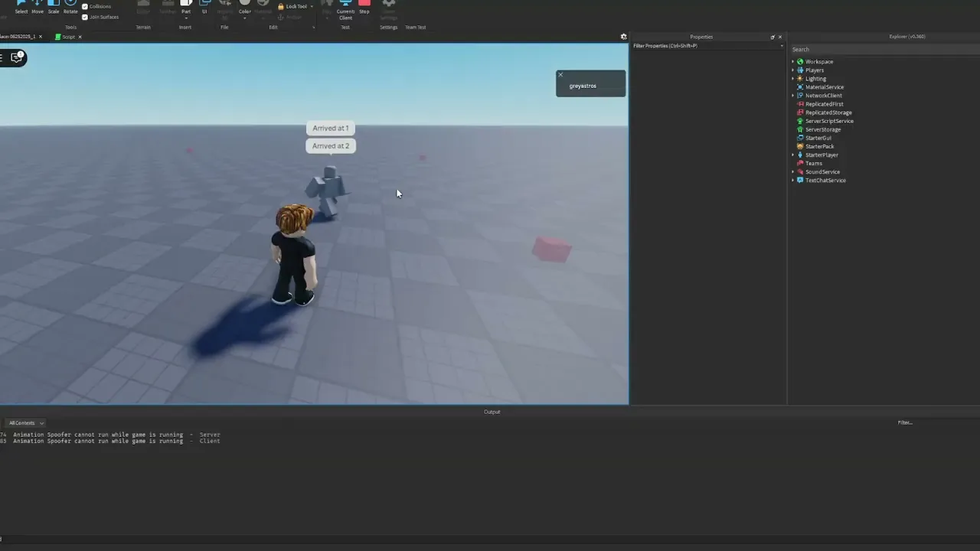The image size is (980, 551).
Task: Click the Players service icon
Action: [x=800, y=70]
